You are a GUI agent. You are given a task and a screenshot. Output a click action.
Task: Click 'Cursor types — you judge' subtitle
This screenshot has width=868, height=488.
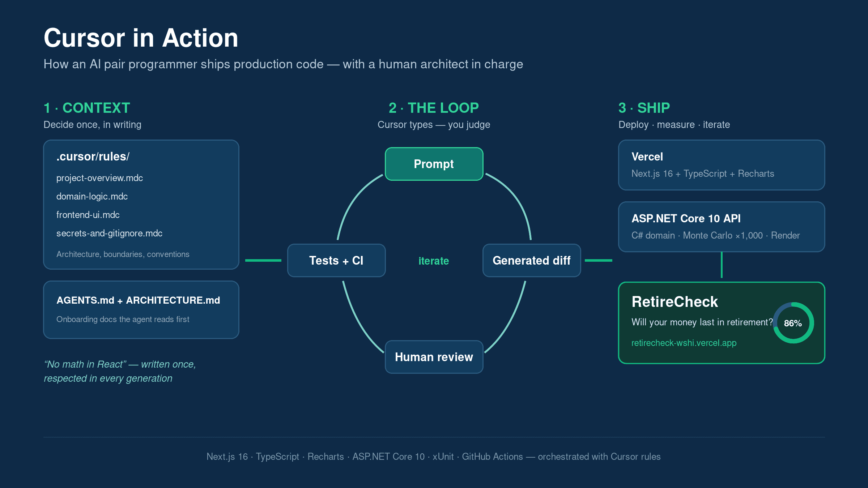(x=434, y=125)
